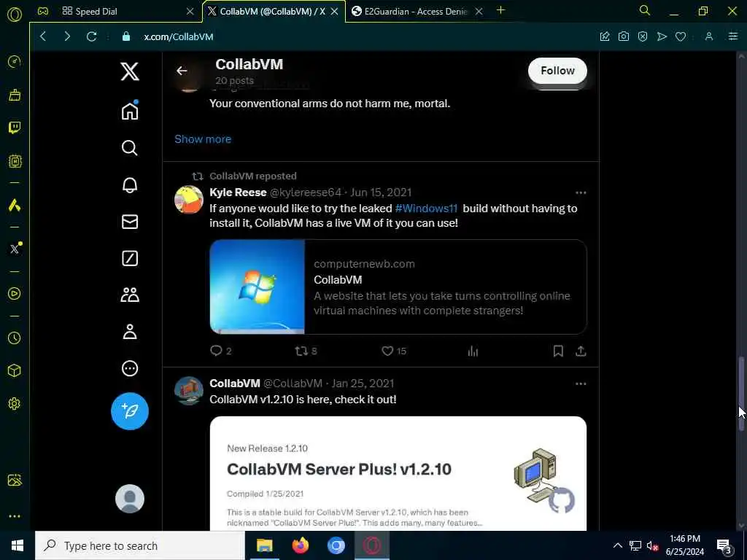Open Communities icon in X sidebar
Image resolution: width=747 pixels, height=560 pixels.
[x=130, y=295]
